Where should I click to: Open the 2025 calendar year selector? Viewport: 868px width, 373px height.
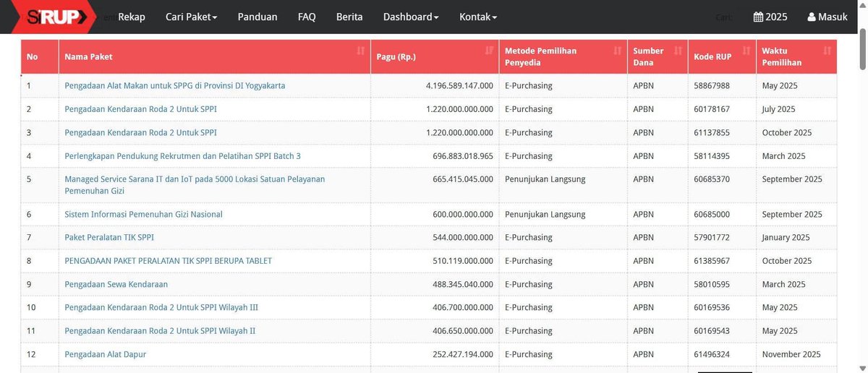coord(770,17)
